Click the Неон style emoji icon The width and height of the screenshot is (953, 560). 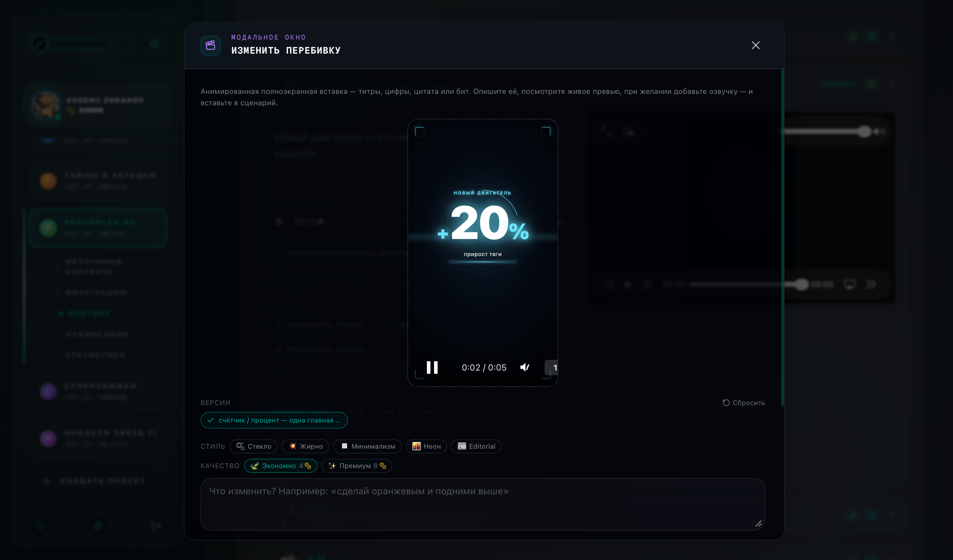click(x=416, y=446)
